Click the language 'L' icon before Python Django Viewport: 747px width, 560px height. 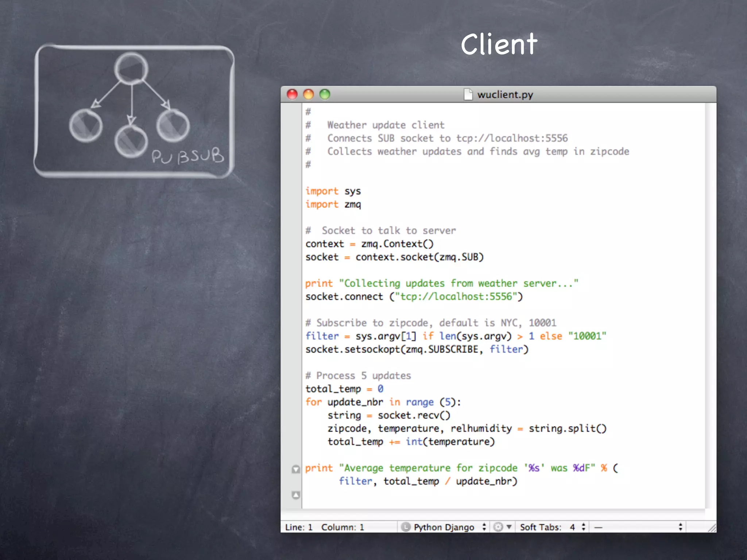pos(405,527)
